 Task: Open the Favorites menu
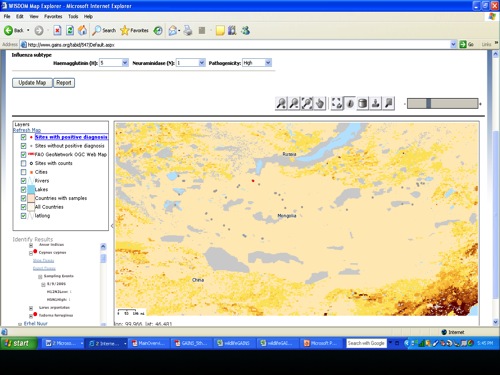[53, 16]
